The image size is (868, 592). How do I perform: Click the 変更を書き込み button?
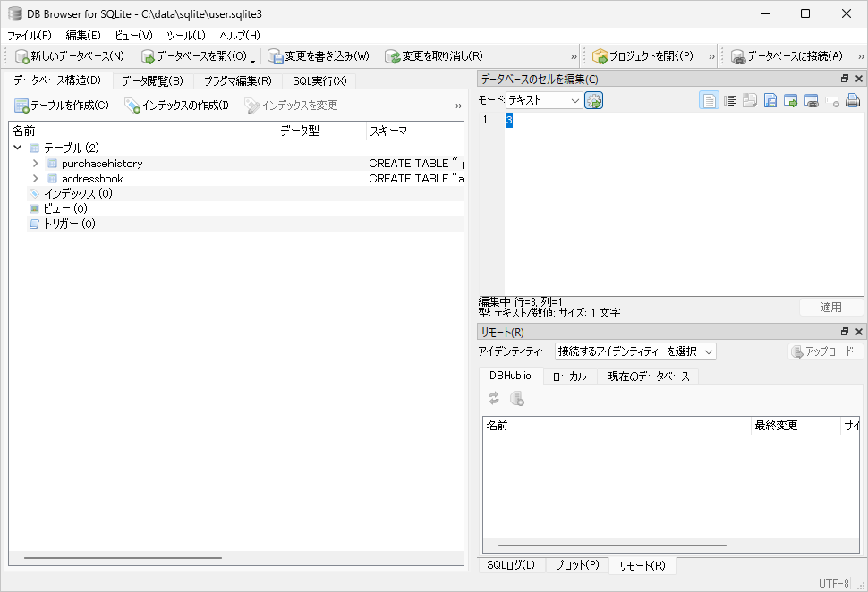pyautogui.click(x=318, y=56)
